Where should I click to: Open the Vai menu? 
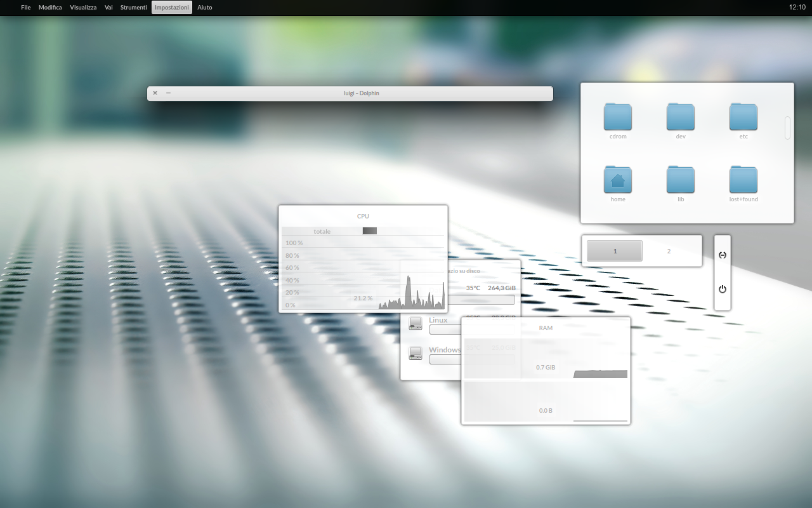tap(108, 8)
